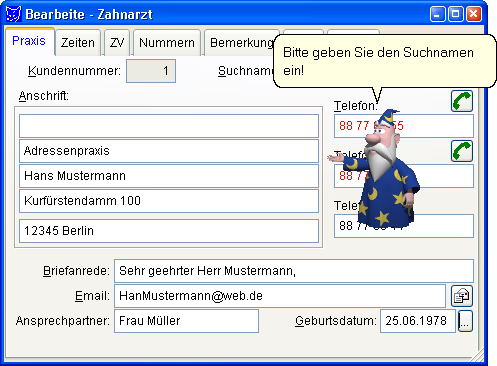Screen dimensions: 497x366
Task: Open the ZV tab
Action: click(117, 43)
